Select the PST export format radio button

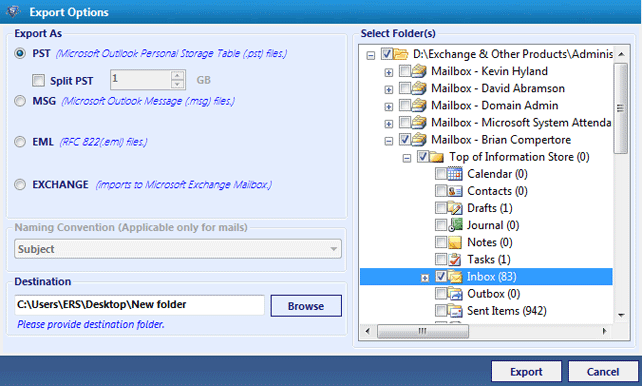point(20,54)
